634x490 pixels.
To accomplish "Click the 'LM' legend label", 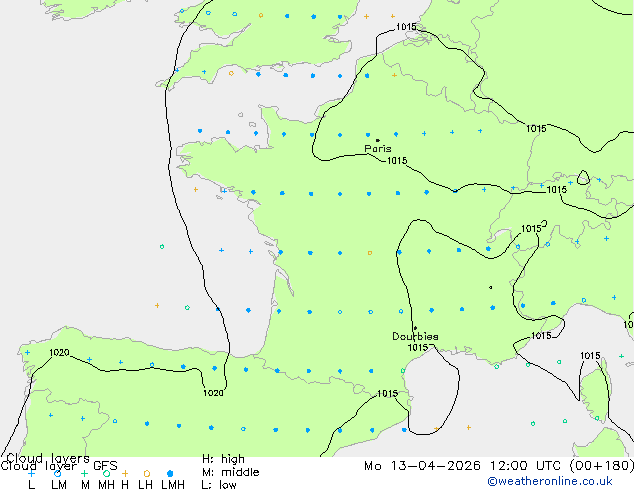I will pos(59,485).
